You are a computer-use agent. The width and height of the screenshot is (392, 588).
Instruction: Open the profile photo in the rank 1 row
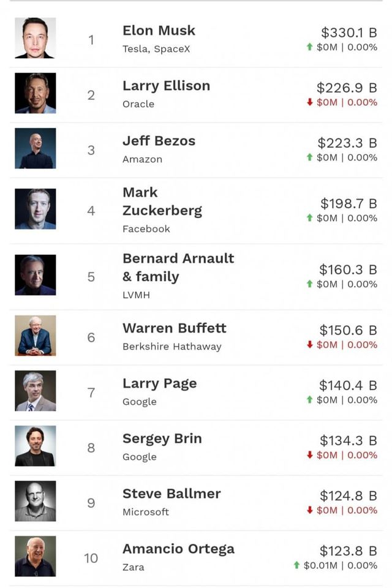pos(35,38)
